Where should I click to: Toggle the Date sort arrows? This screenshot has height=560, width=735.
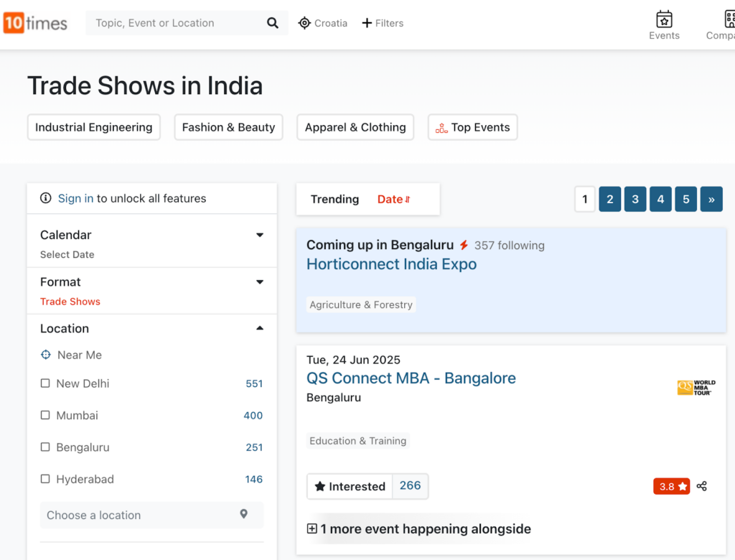pos(408,200)
